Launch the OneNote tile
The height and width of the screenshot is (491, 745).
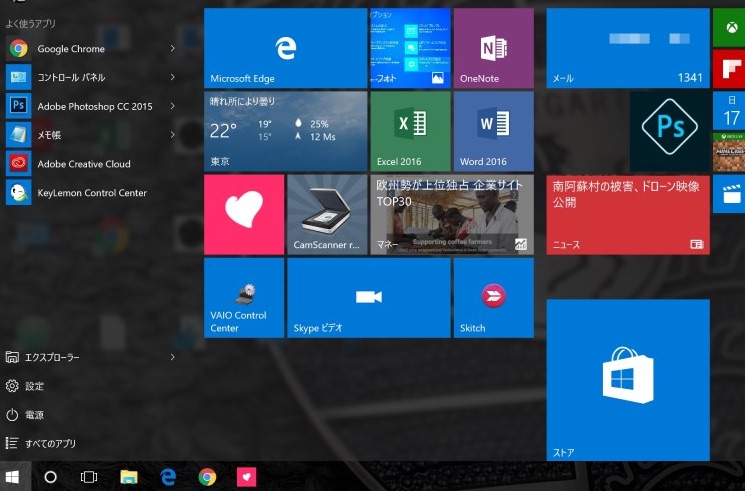pyautogui.click(x=494, y=48)
